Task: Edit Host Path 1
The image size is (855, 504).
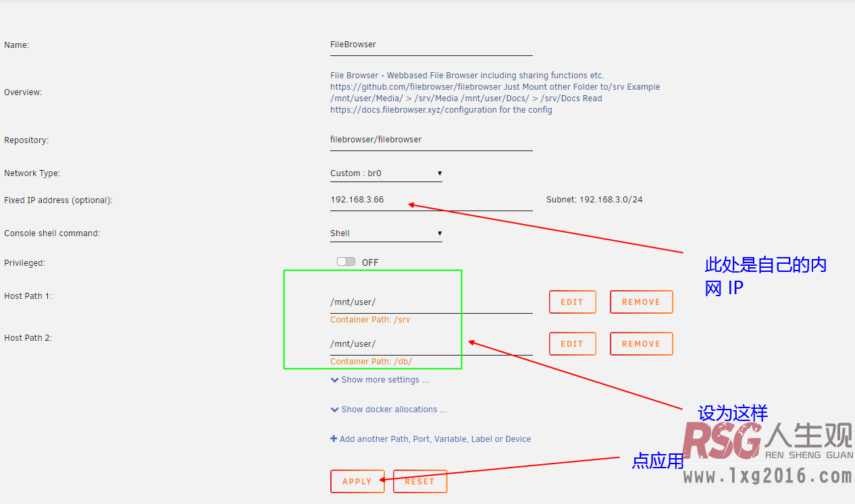Action: pos(572,302)
